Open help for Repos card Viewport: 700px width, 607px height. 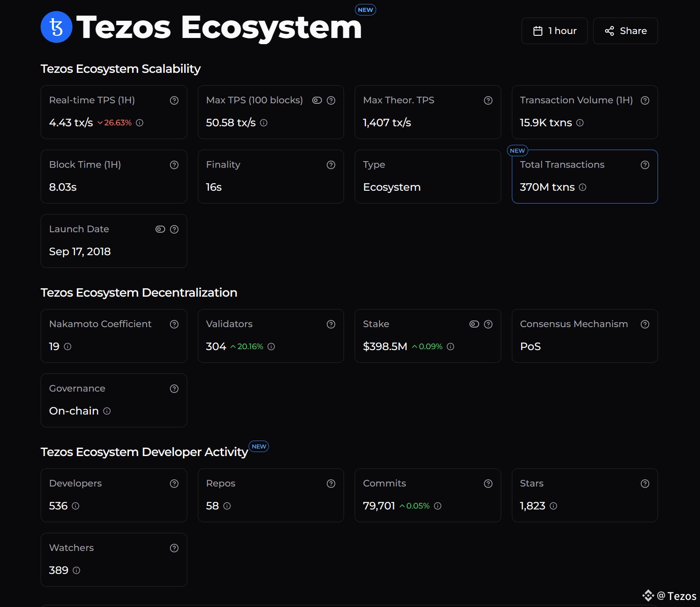point(331,484)
